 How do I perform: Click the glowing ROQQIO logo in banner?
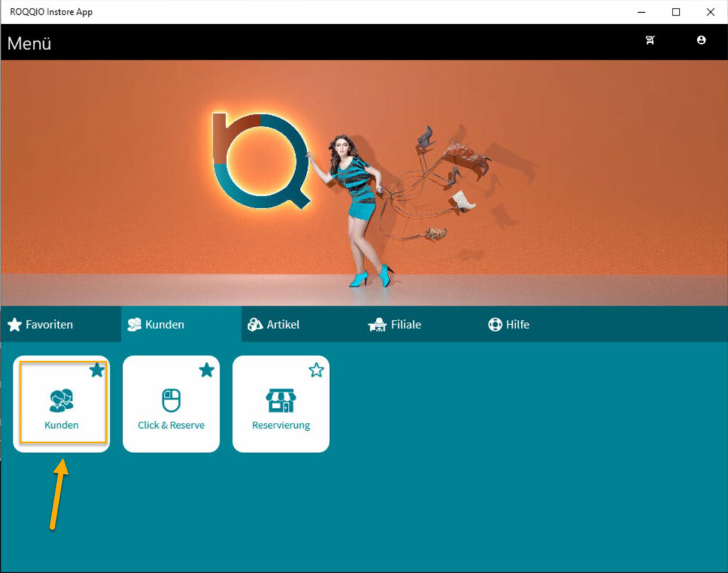(261, 160)
